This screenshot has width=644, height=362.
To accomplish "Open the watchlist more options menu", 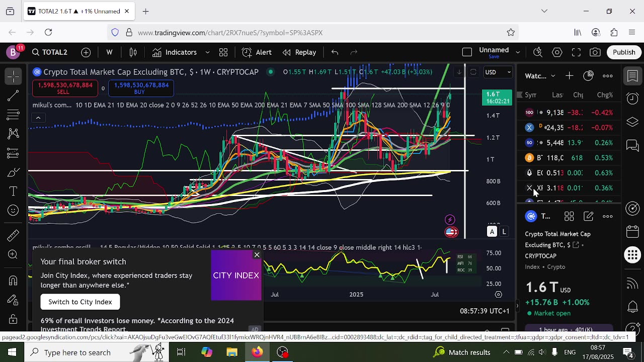I will pyautogui.click(x=608, y=76).
